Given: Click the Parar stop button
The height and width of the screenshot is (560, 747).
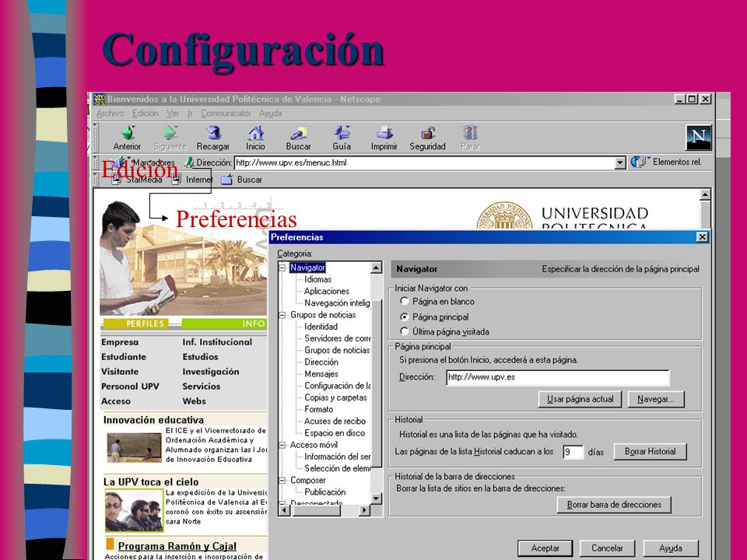Looking at the screenshot, I should 470,137.
